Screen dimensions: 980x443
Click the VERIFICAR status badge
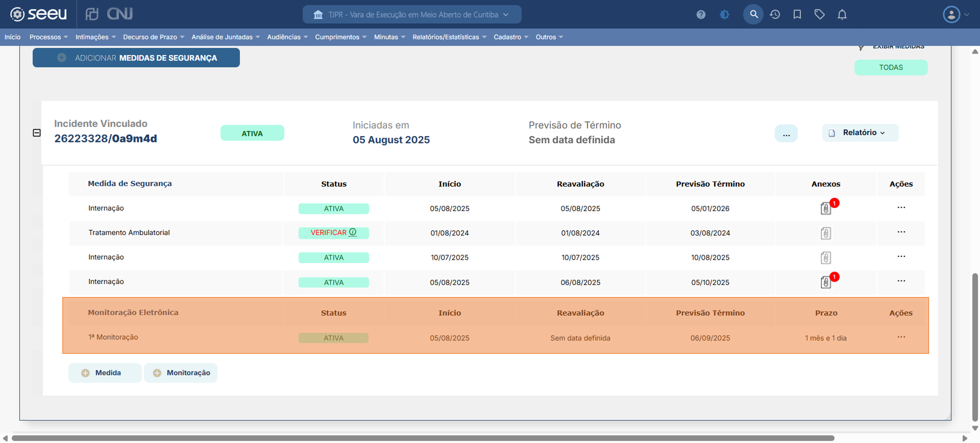[x=333, y=233]
